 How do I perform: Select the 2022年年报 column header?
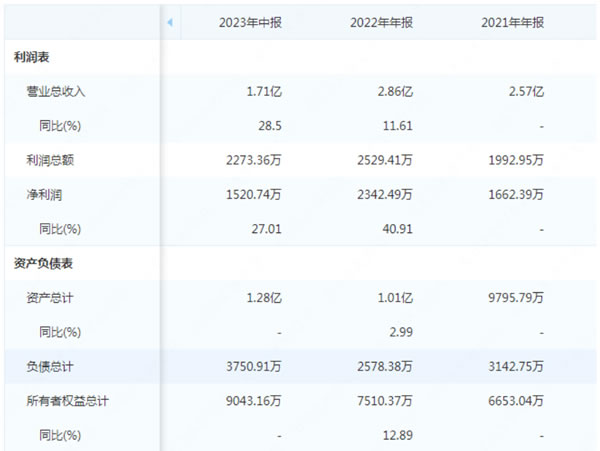pos(382,22)
